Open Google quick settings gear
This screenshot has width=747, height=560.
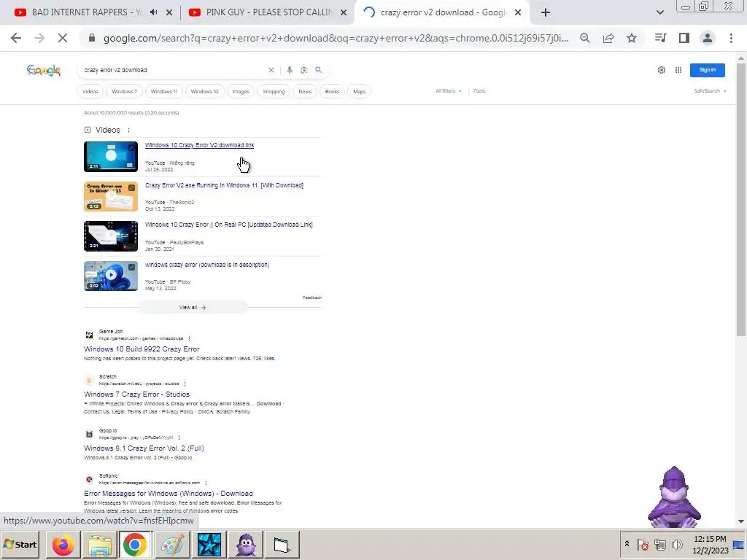(x=661, y=70)
